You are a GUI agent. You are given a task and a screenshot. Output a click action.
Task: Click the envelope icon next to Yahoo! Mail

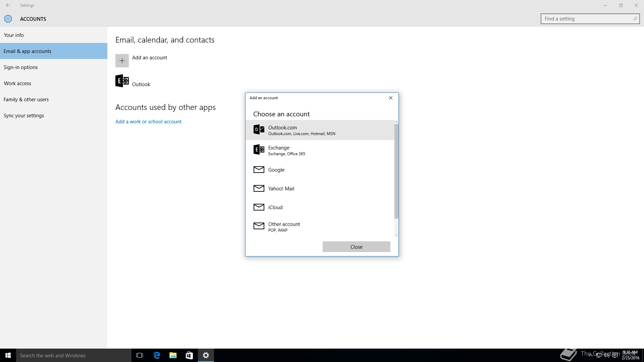pyautogui.click(x=259, y=188)
